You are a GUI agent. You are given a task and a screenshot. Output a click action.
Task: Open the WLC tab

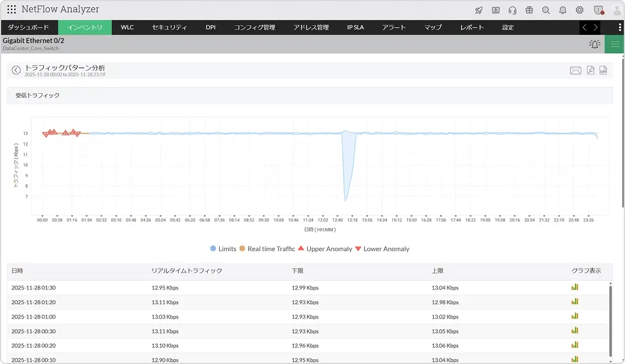click(127, 27)
